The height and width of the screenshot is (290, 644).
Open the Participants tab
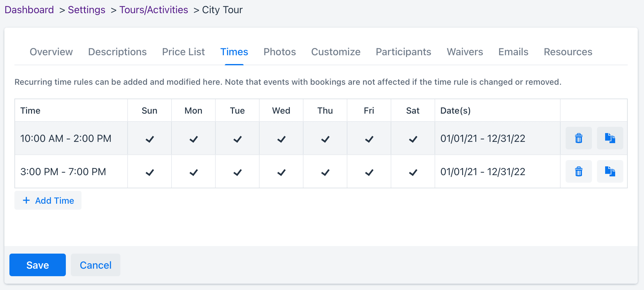pyautogui.click(x=404, y=52)
